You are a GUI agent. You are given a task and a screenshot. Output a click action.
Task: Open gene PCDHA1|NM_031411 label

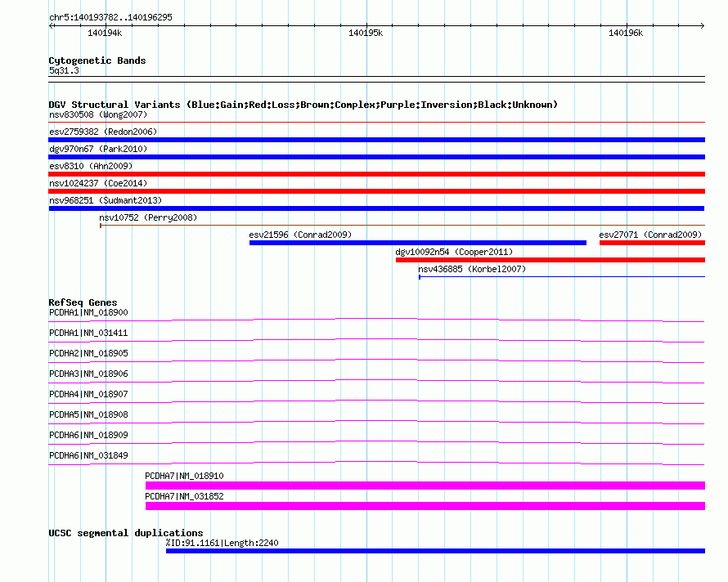click(x=88, y=333)
